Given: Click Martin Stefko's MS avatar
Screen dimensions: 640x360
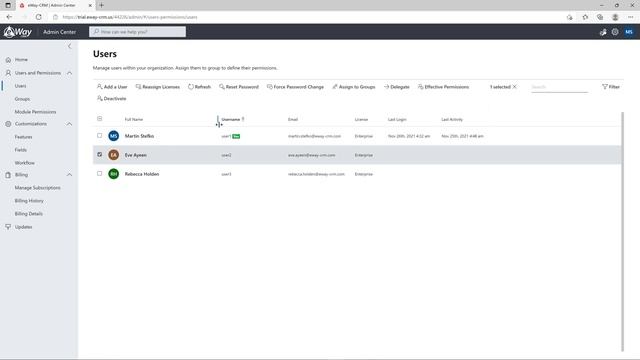Looking at the screenshot, I should coord(113,136).
